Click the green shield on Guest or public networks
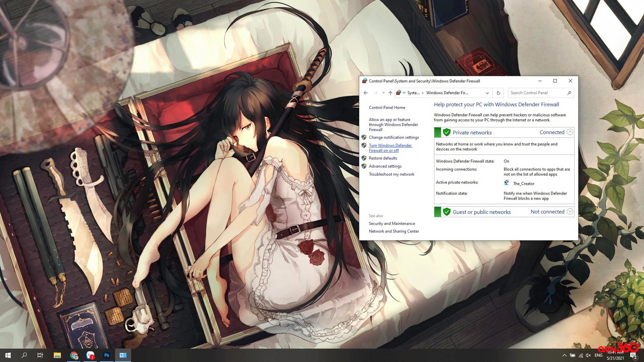The height and width of the screenshot is (362, 644). coord(447,212)
